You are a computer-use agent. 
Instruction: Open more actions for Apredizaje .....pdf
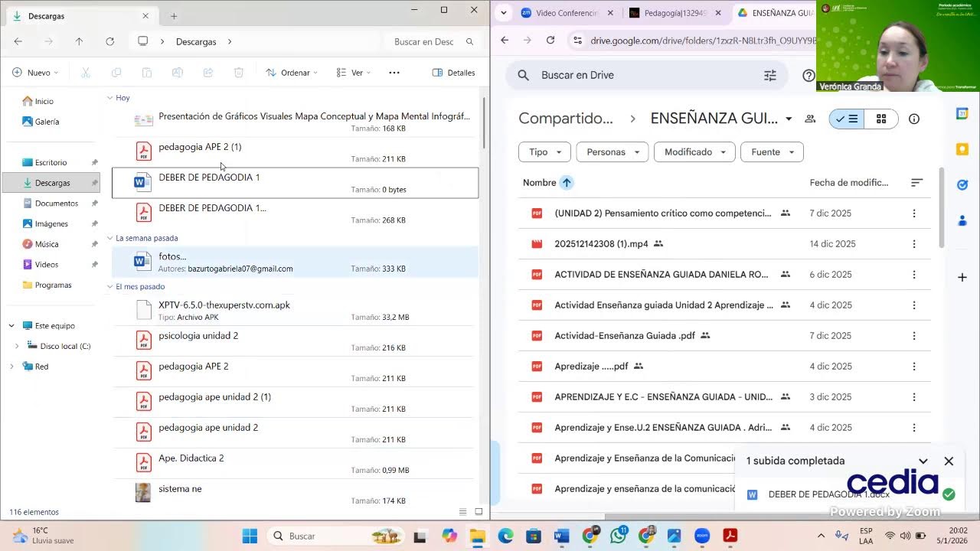pyautogui.click(x=913, y=367)
